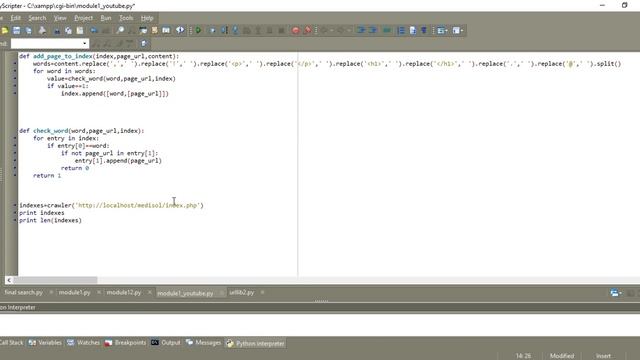Click the special characters document icon
This screenshot has width=640, height=360.
pos(413,31)
